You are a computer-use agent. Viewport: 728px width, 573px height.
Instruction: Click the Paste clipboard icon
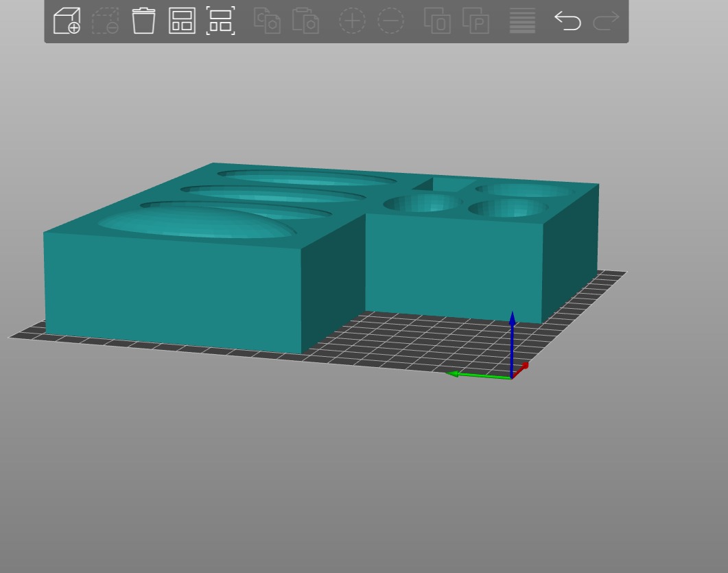[305, 21]
